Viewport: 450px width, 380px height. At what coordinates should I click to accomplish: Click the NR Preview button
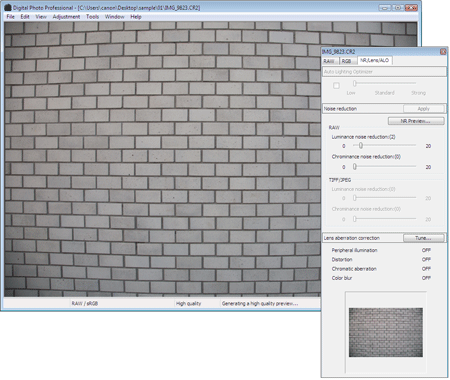click(x=416, y=121)
